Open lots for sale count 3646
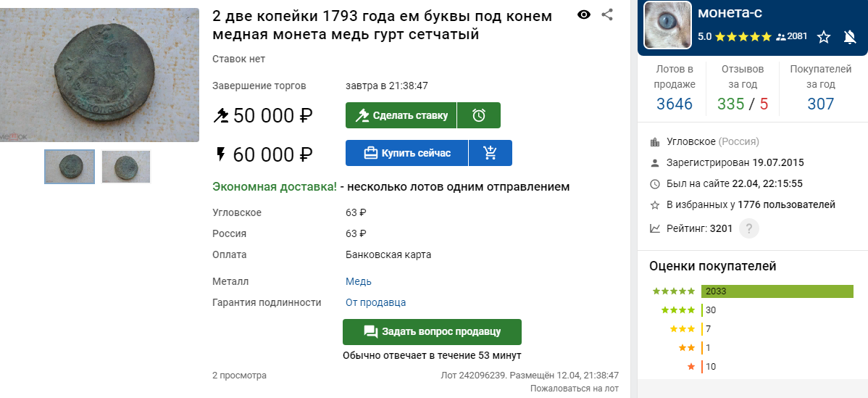This screenshot has width=868, height=398. click(x=675, y=104)
